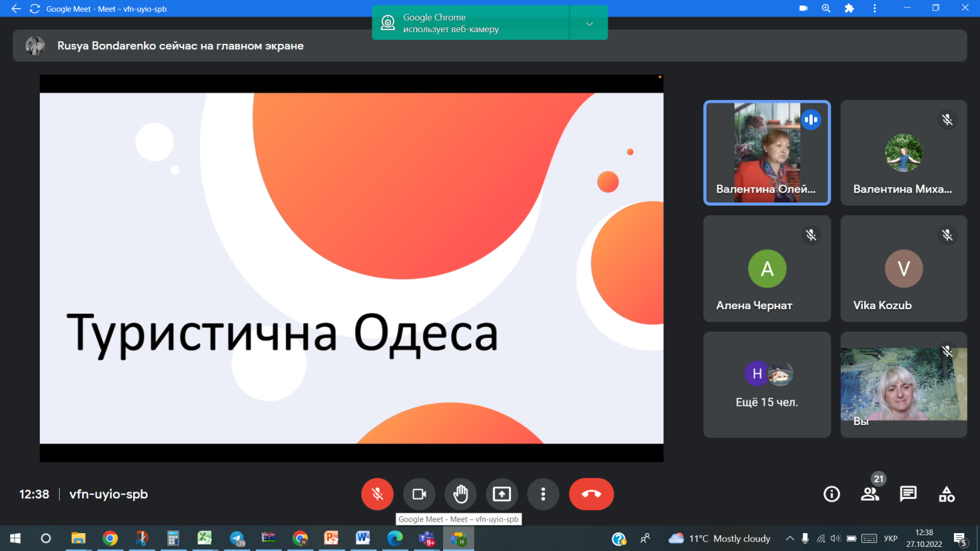
Task: Open the activities shapes icon
Action: (x=946, y=494)
